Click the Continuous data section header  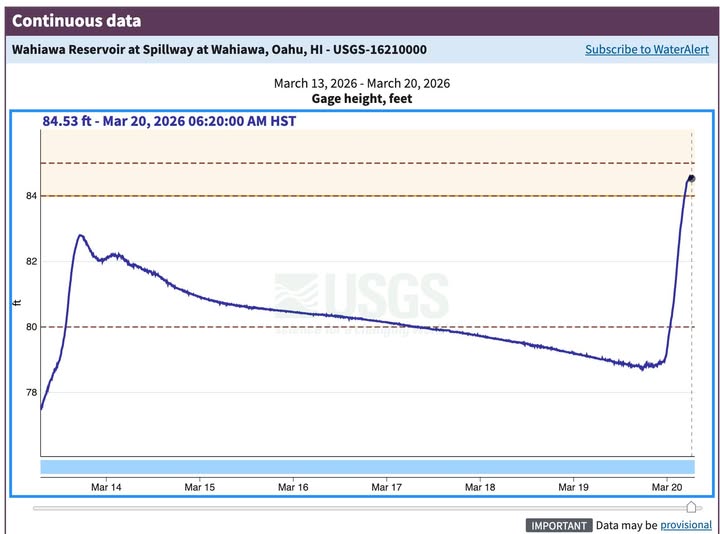click(76, 21)
